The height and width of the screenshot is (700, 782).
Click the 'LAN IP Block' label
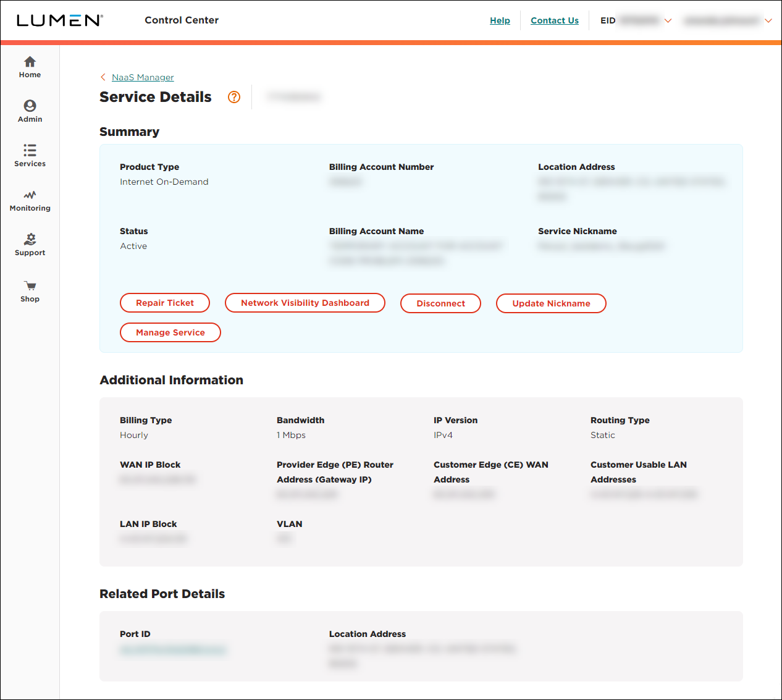tap(148, 524)
